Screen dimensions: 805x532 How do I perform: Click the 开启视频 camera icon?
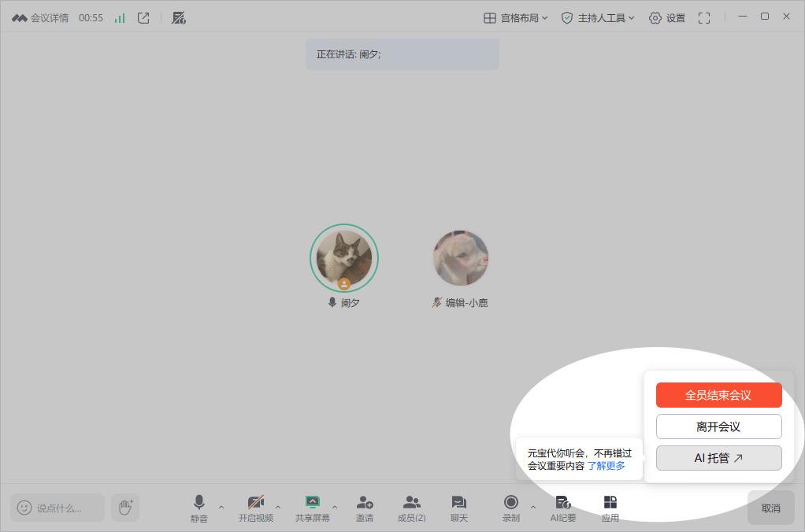(x=256, y=501)
